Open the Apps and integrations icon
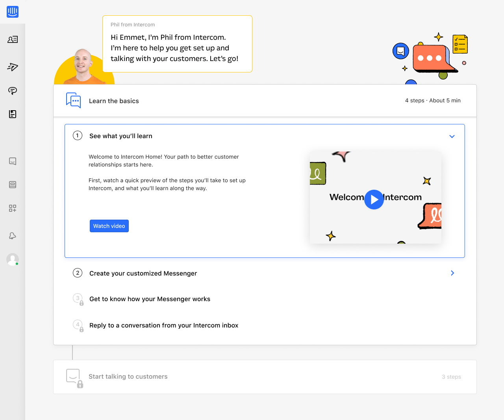504x420 pixels. tap(12, 208)
